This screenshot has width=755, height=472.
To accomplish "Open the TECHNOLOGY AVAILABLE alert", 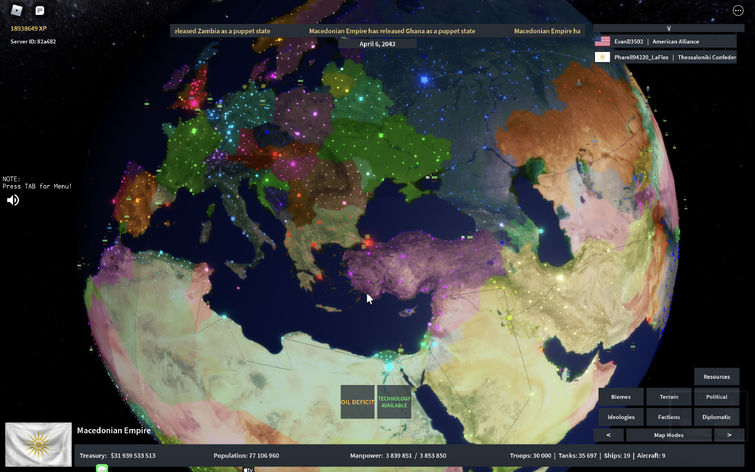I will click(394, 402).
